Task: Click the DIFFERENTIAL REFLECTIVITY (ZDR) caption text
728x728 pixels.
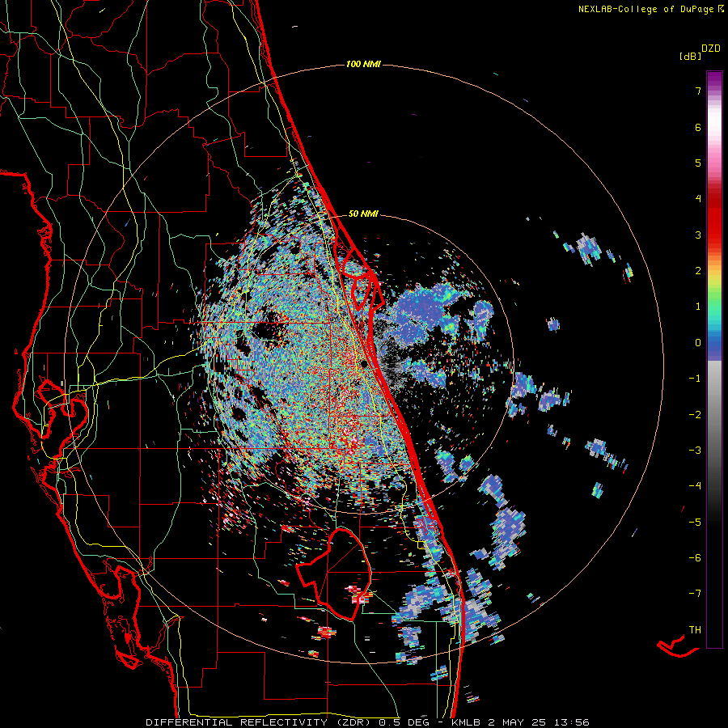Action: 260,722
